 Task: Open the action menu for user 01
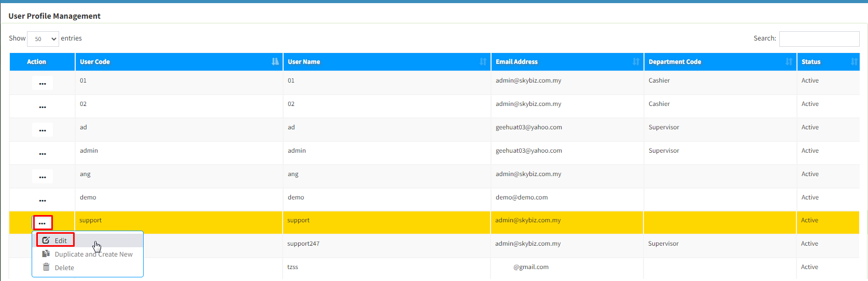click(x=43, y=83)
